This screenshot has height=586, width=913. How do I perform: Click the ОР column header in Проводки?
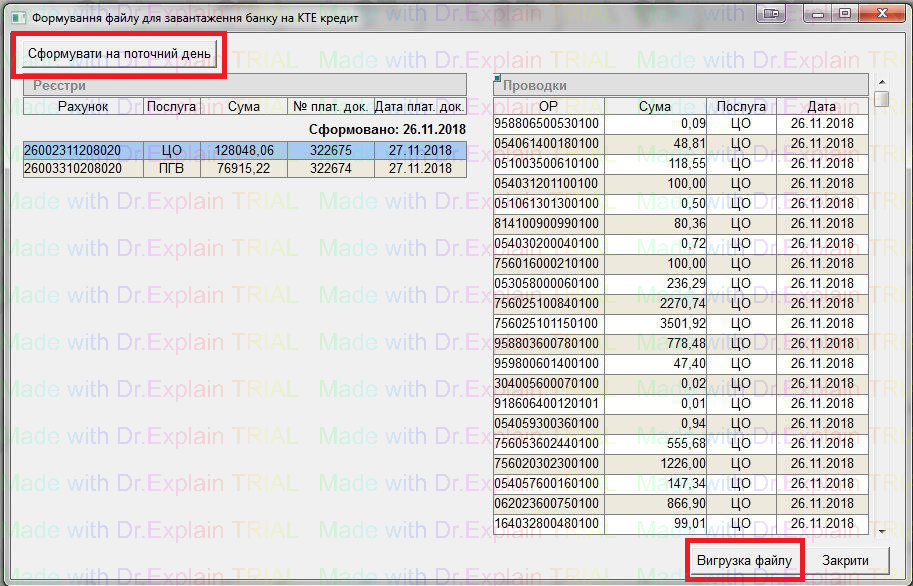tap(548, 106)
